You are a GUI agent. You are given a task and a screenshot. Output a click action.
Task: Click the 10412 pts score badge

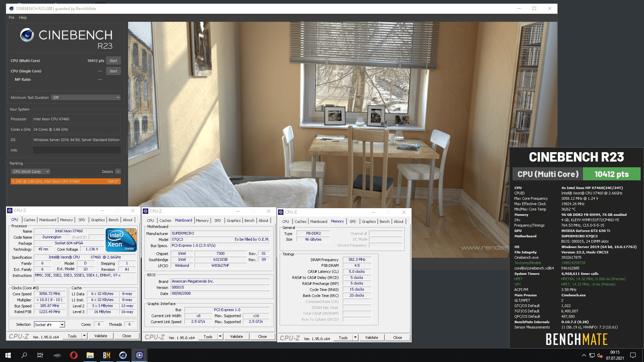611,174
